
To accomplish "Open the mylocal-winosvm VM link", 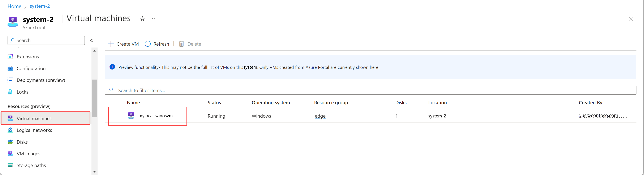I will pyautogui.click(x=155, y=116).
